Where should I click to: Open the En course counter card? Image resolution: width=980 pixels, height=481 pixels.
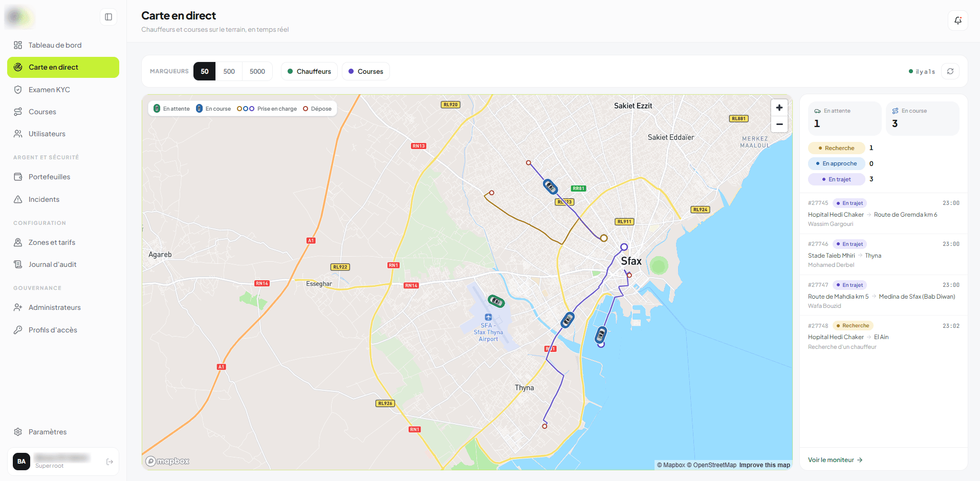click(x=923, y=118)
